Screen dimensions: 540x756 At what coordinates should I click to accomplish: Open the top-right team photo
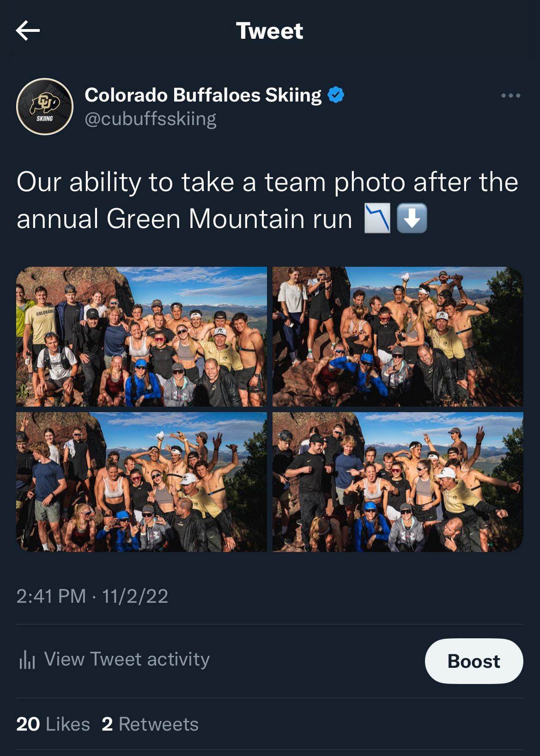pyautogui.click(x=398, y=336)
